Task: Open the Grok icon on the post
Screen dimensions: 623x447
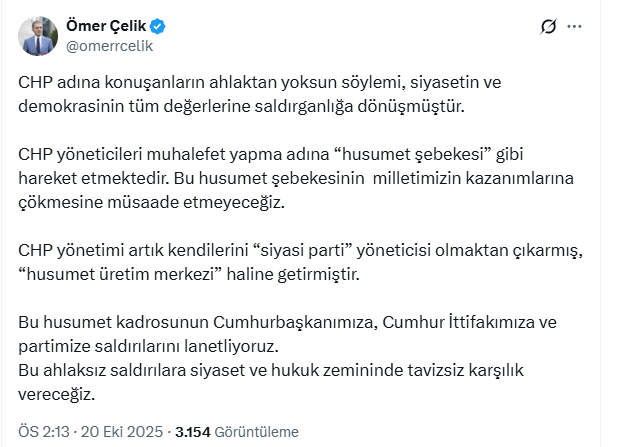Action: [548, 27]
